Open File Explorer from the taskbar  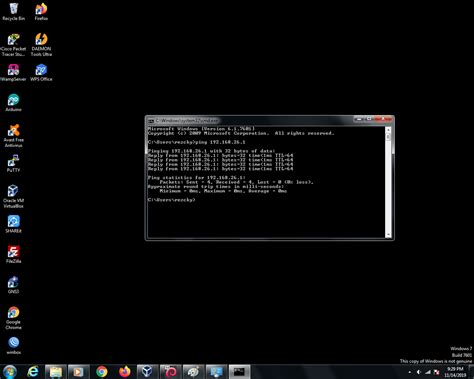pyautogui.click(x=56, y=371)
